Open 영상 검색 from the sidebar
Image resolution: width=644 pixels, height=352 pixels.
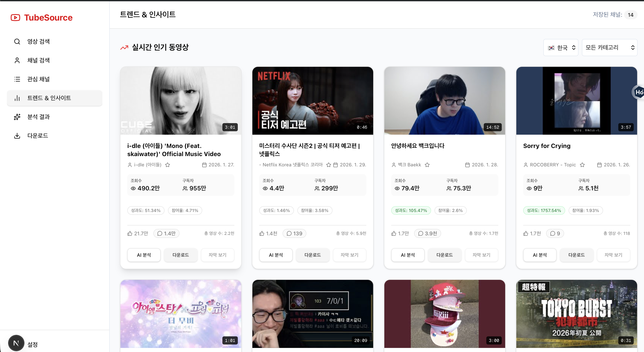coord(39,41)
